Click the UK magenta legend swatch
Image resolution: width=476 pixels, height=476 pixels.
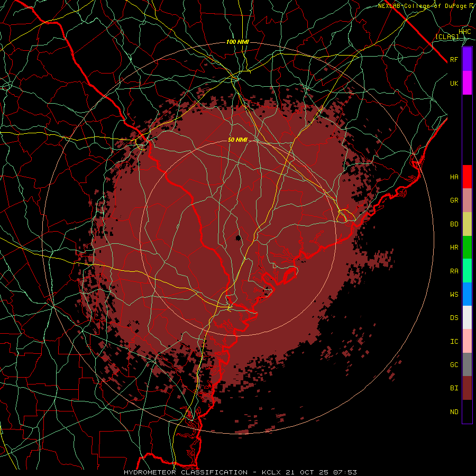(467, 83)
